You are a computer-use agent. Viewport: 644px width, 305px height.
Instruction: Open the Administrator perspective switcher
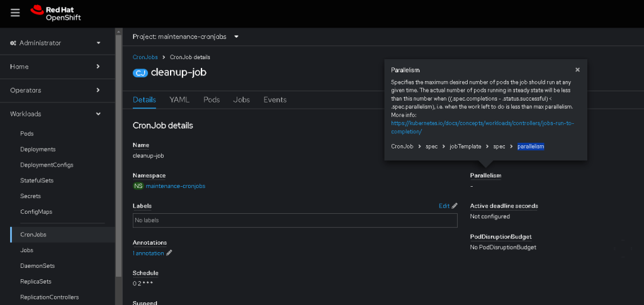point(56,43)
